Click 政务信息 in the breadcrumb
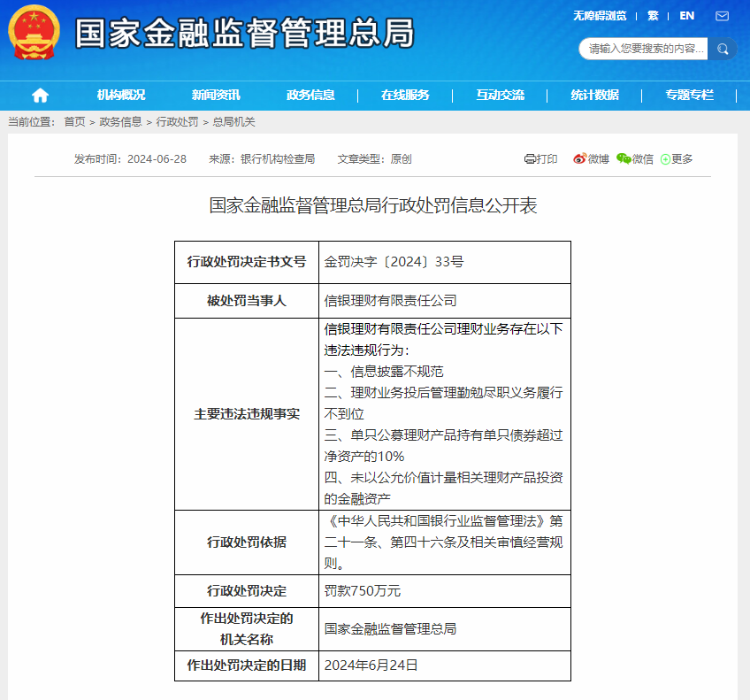750x700 pixels. 120,122
